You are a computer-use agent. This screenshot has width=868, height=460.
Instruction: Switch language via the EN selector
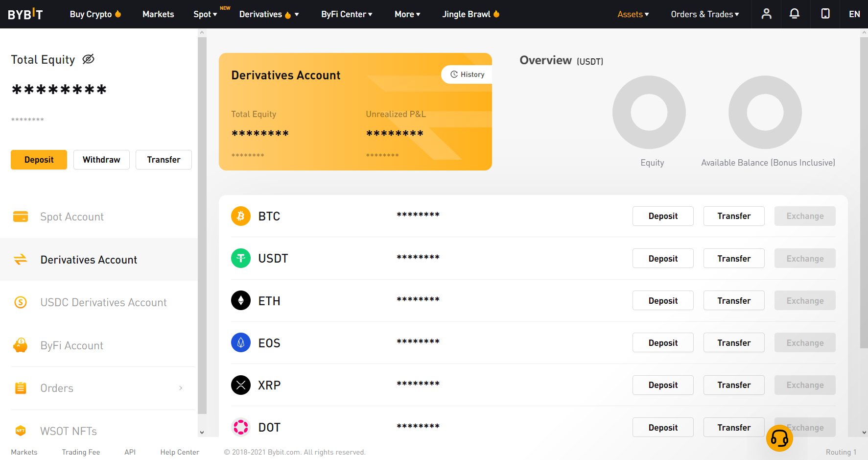pyautogui.click(x=854, y=14)
